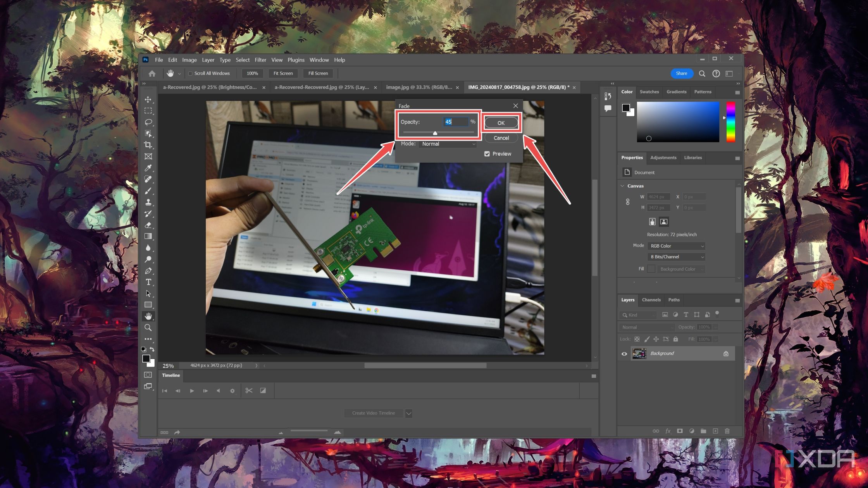Select the Pen tool
868x488 pixels.
(x=148, y=271)
